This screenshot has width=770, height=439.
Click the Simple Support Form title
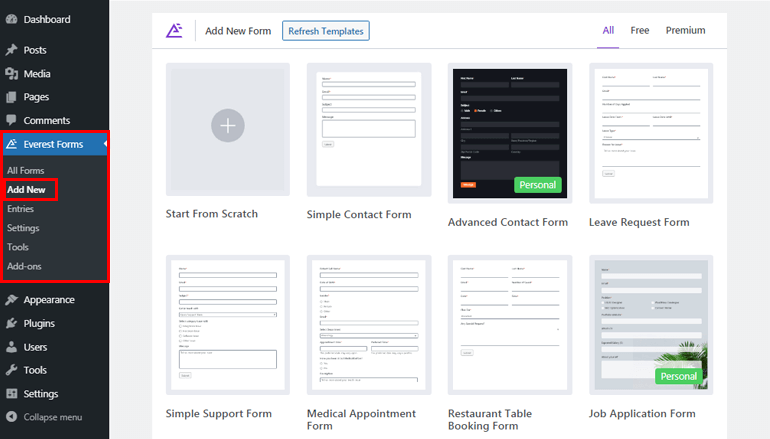coord(219,413)
